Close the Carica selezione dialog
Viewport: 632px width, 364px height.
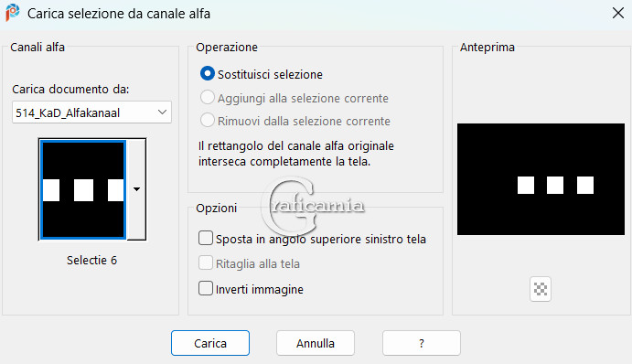tap(618, 13)
